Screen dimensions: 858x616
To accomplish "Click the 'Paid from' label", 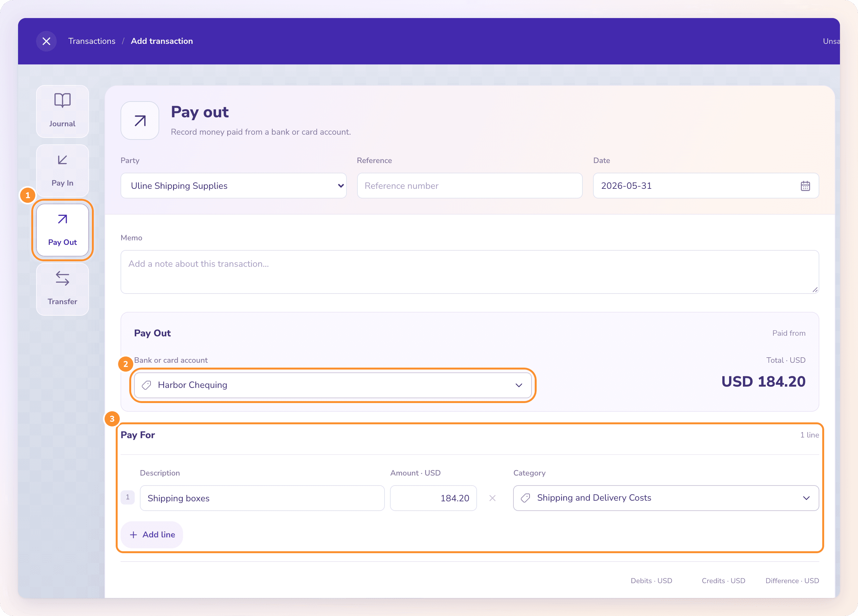I will tap(788, 333).
